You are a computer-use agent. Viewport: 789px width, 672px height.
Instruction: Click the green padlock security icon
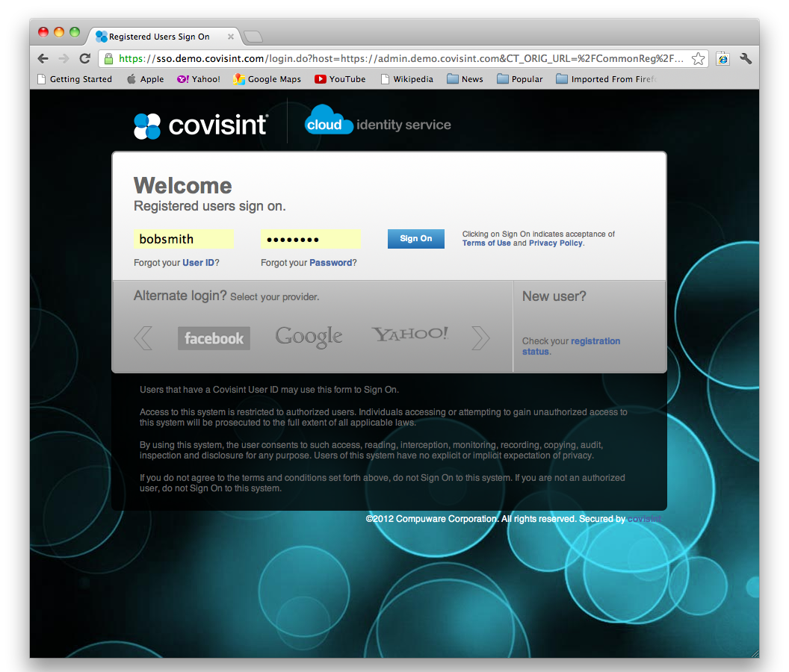click(x=108, y=59)
